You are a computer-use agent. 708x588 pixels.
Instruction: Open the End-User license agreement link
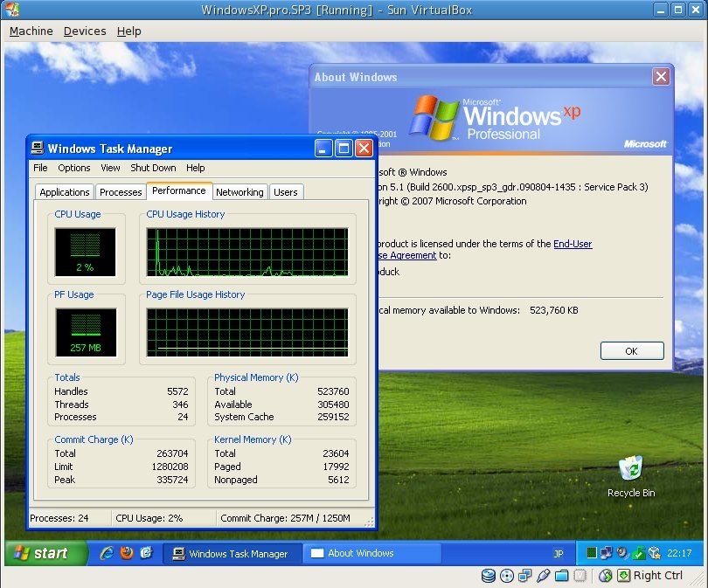point(573,244)
